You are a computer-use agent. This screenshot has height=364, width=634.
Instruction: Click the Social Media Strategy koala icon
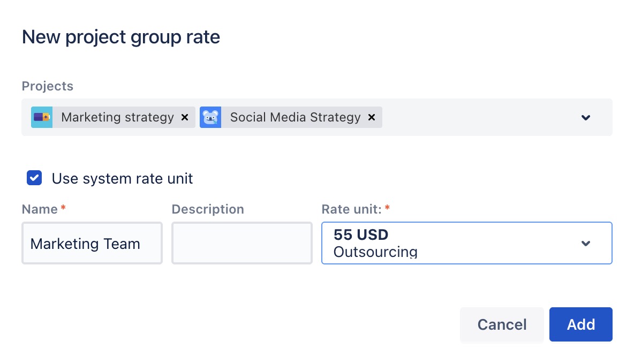point(210,117)
